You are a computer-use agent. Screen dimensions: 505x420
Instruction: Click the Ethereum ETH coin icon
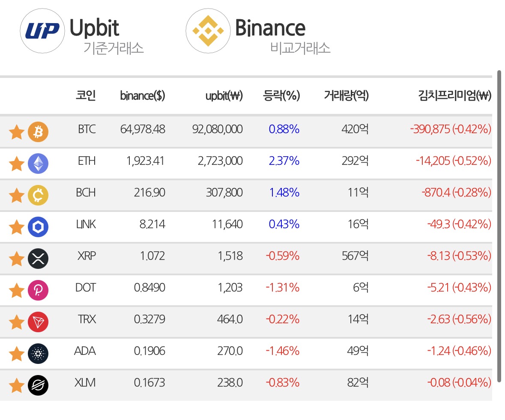point(38,164)
